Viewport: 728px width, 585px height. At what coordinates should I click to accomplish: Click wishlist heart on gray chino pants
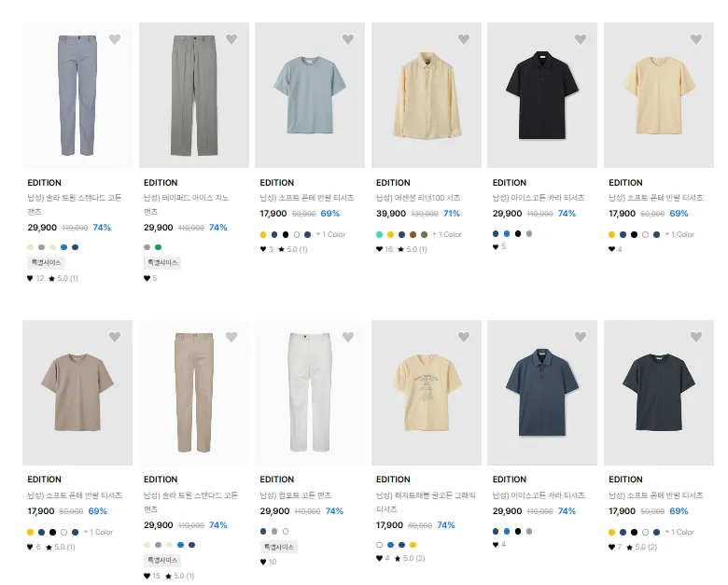(x=231, y=39)
